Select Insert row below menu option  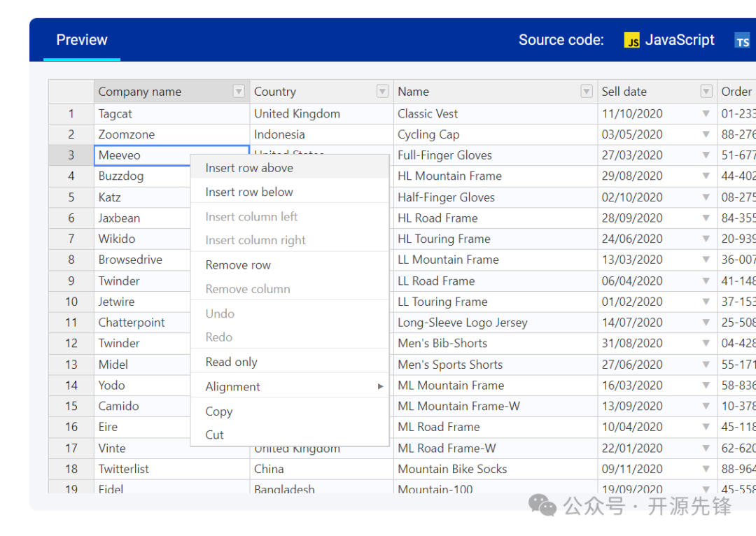249,192
